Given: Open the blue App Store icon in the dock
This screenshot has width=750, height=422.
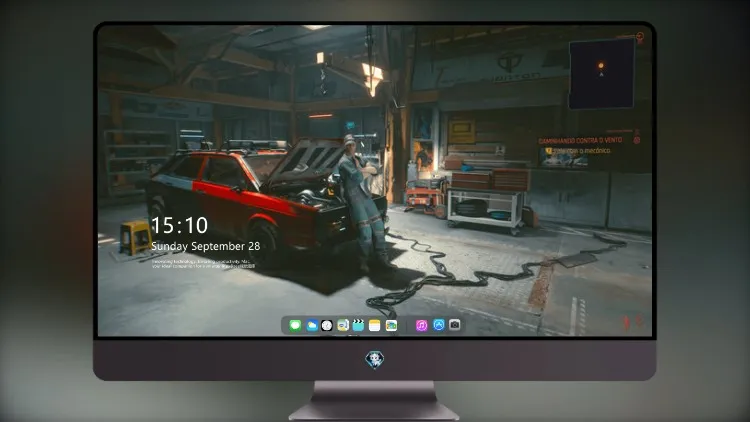Looking at the screenshot, I should click(x=439, y=325).
